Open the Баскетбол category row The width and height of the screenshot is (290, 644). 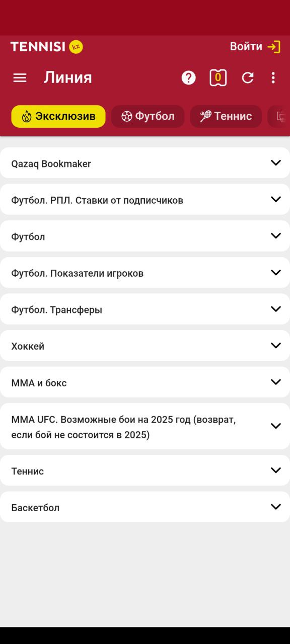click(x=145, y=507)
